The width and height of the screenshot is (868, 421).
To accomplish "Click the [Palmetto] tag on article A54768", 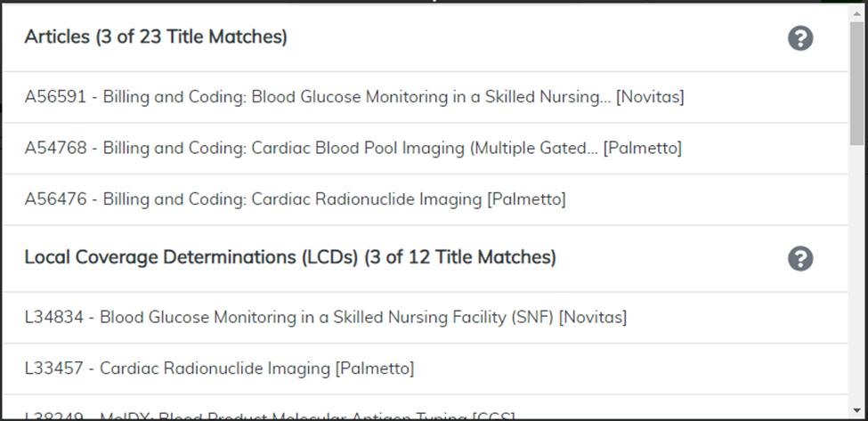I will point(642,148).
